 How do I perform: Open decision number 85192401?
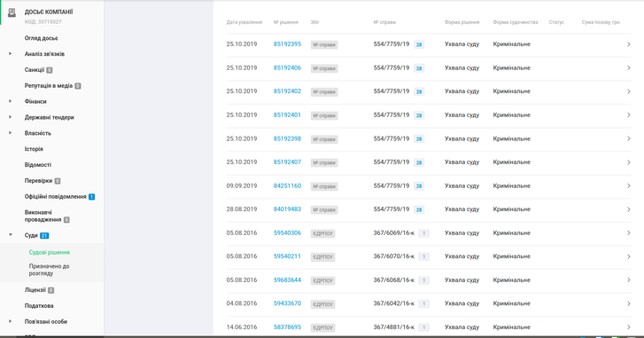tap(287, 115)
